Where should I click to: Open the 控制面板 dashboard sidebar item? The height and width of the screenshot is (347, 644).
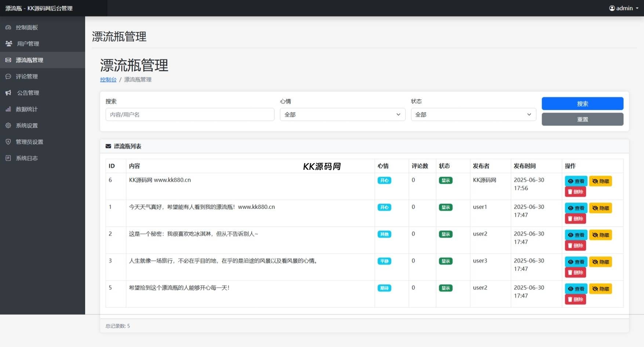(x=42, y=28)
